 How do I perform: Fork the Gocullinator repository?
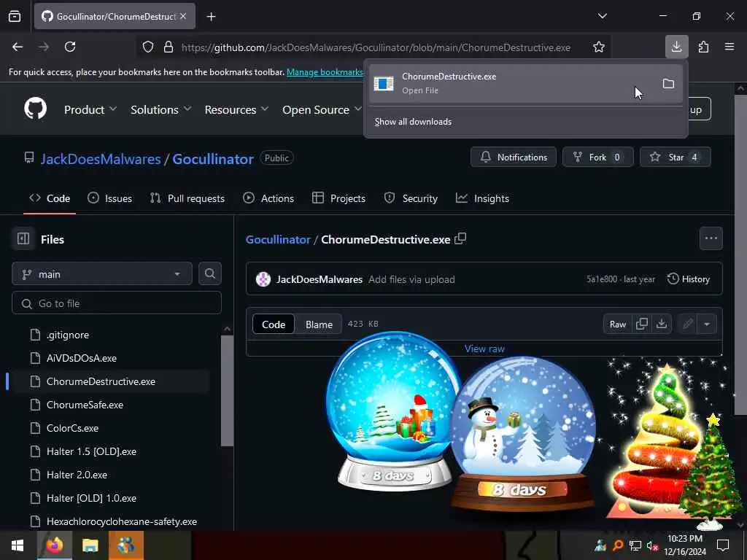click(598, 157)
